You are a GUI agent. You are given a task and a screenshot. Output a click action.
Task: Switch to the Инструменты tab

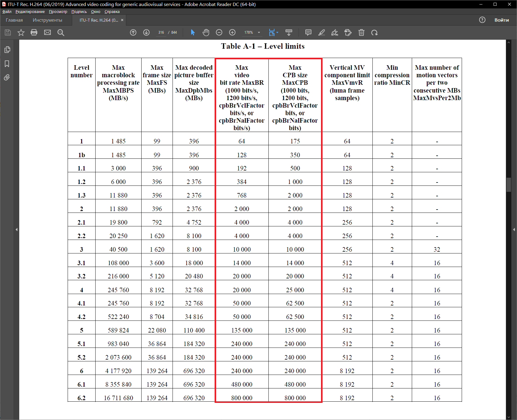pos(47,20)
